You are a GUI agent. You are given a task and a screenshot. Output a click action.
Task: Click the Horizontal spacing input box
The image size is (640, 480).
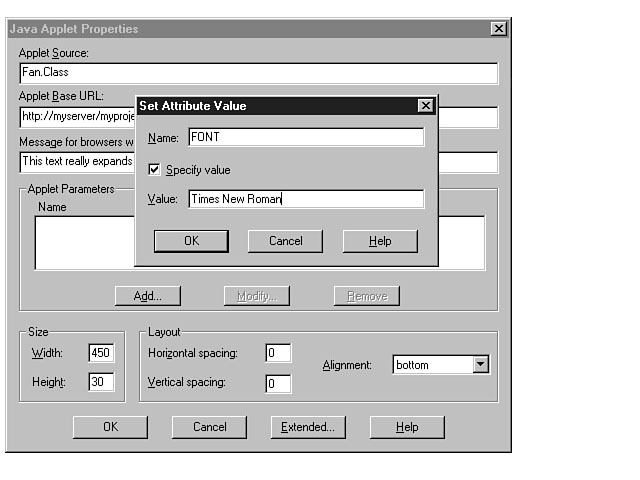click(277, 353)
